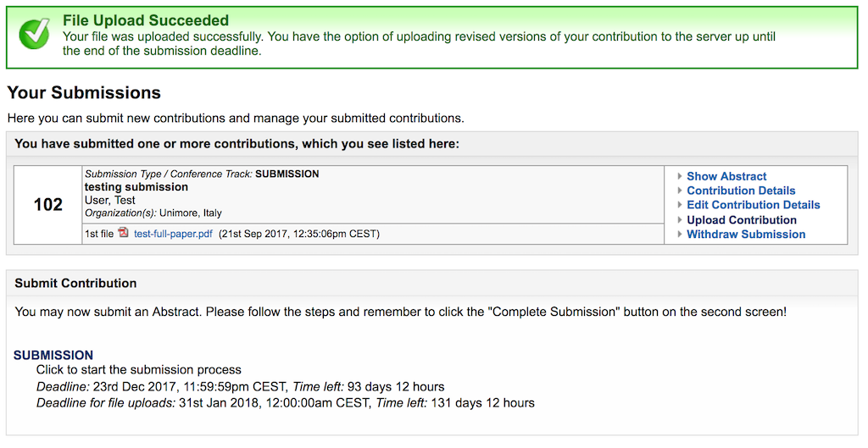Open the test-full-paper.pdf file link
The width and height of the screenshot is (868, 448).
(173, 234)
